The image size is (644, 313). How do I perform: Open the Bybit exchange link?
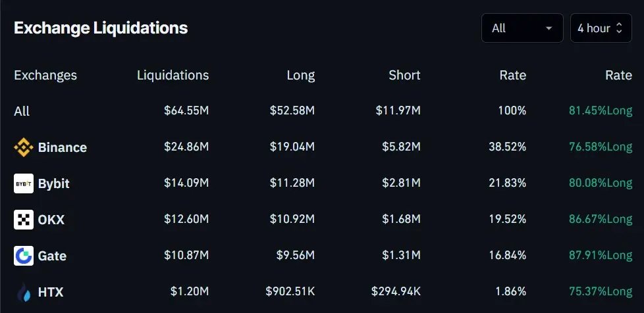coord(53,184)
